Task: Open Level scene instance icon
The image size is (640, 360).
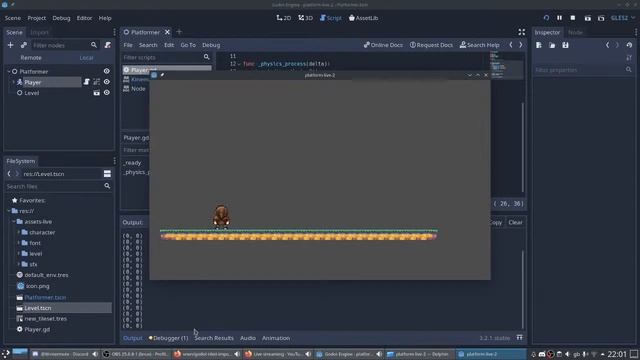Action: tap(96, 93)
